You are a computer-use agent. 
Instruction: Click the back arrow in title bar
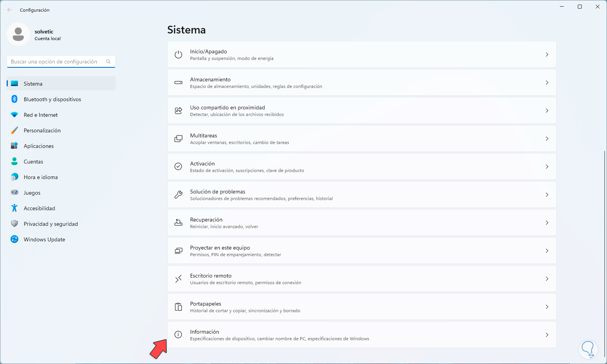10,10
